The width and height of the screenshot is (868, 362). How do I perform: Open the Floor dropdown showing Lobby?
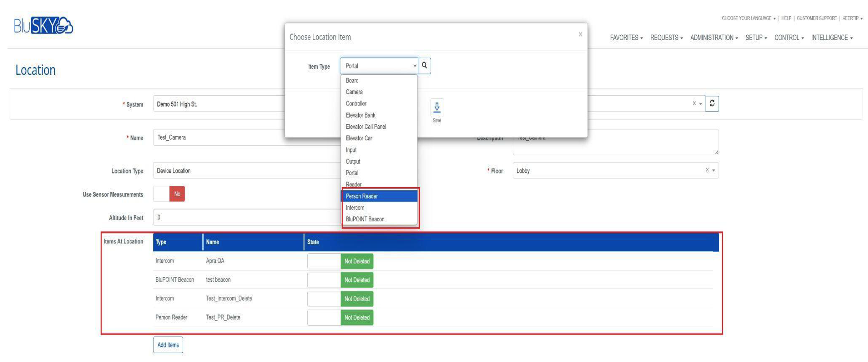(x=615, y=170)
